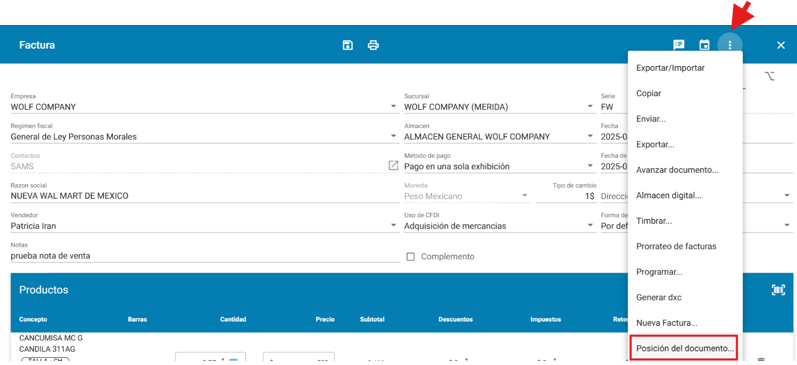Select Generar dxc option
This screenshot has width=797, height=365.
685,297
